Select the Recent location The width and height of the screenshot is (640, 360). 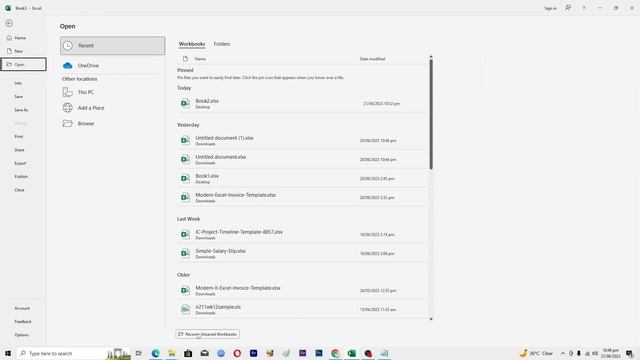113,45
